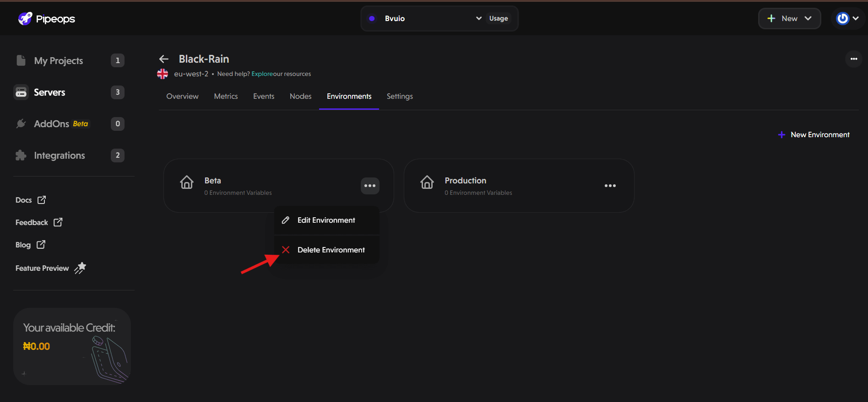
Task: Switch to the Metrics tab
Action: click(226, 96)
